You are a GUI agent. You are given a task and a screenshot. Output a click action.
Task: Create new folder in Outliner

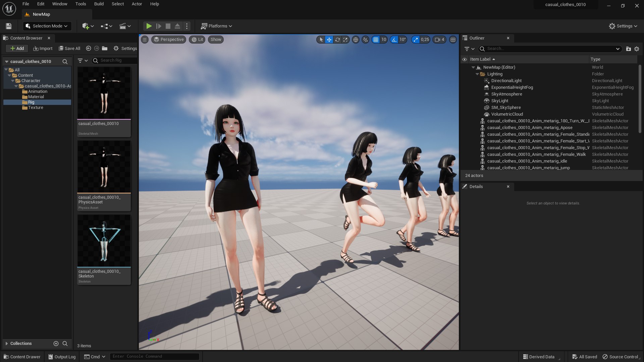(x=628, y=49)
